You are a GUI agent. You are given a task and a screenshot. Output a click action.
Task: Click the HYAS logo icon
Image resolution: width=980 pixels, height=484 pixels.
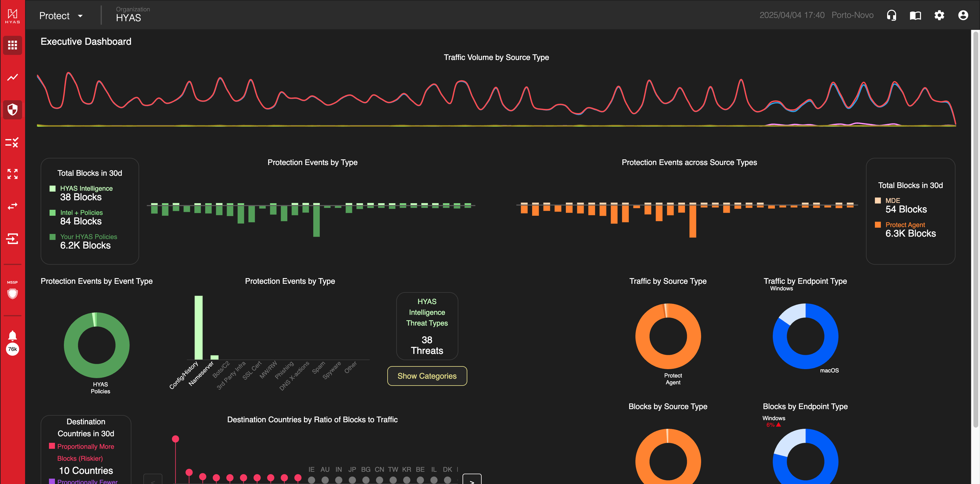tap(13, 16)
